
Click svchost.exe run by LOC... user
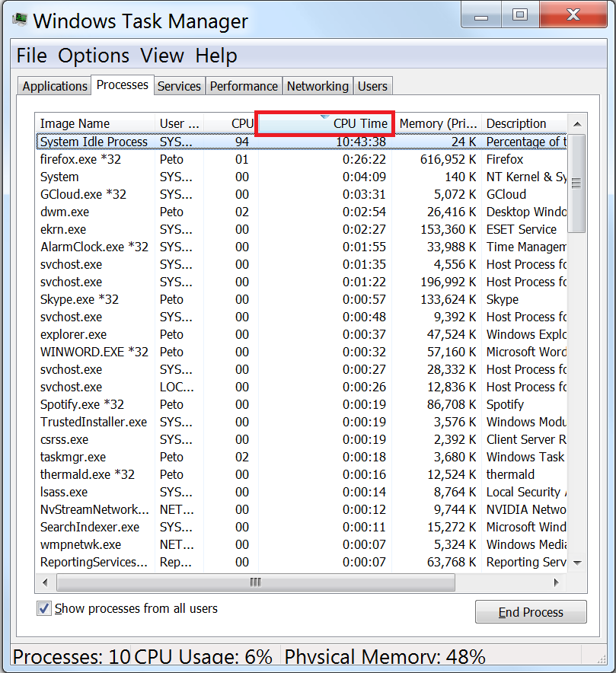tap(71, 388)
